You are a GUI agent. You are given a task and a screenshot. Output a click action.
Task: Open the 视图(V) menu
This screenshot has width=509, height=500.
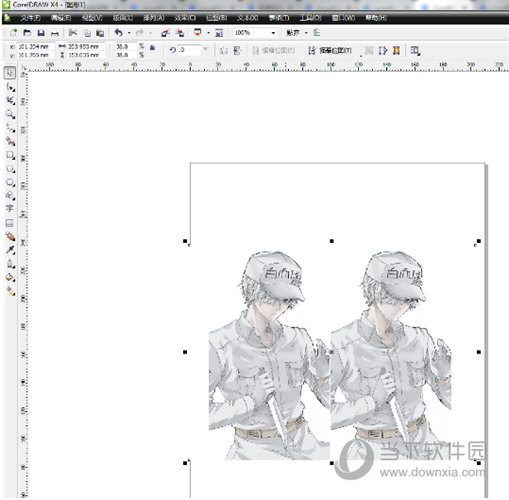click(92, 18)
